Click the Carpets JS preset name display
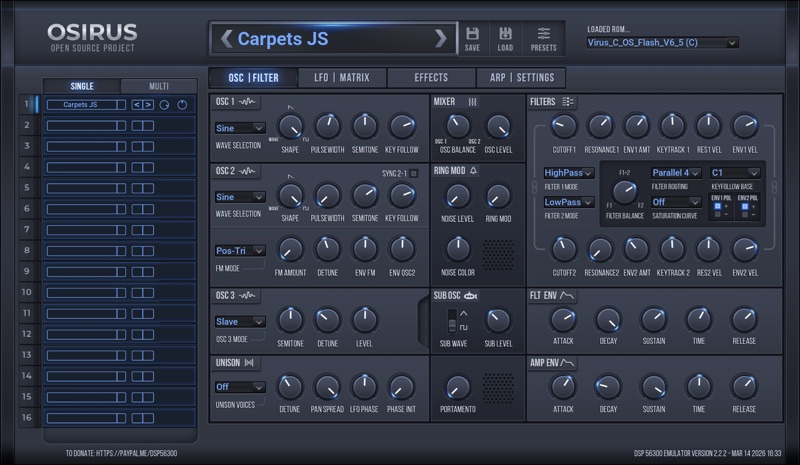Image resolution: width=800 pixels, height=465 pixels. [333, 39]
